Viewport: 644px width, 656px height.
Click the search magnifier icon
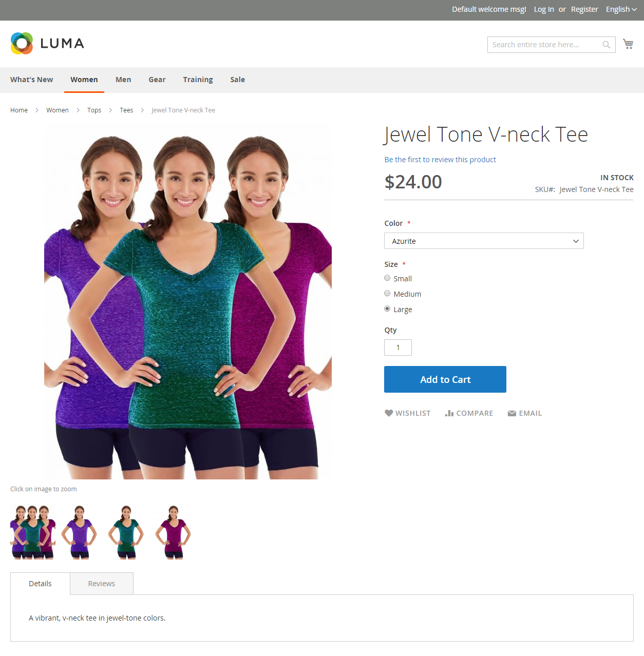[607, 45]
